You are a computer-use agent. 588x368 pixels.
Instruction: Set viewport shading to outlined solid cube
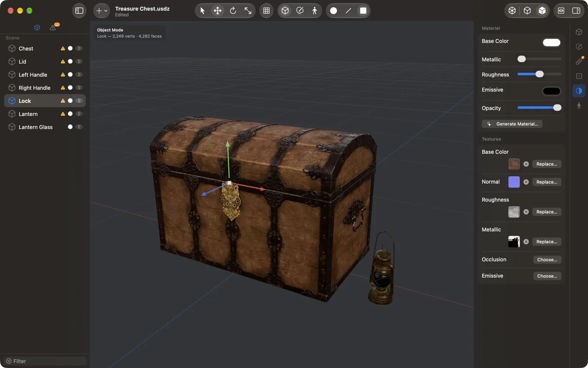(527, 11)
